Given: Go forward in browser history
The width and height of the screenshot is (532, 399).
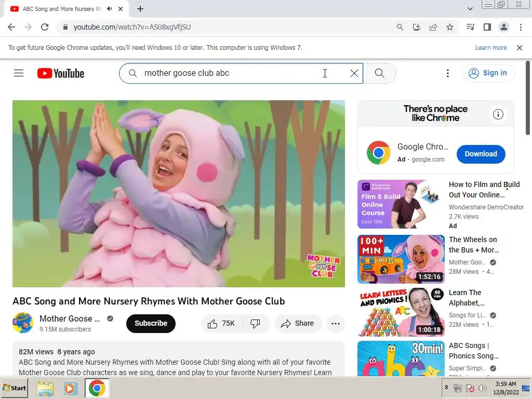Looking at the screenshot, I should 28,27.
